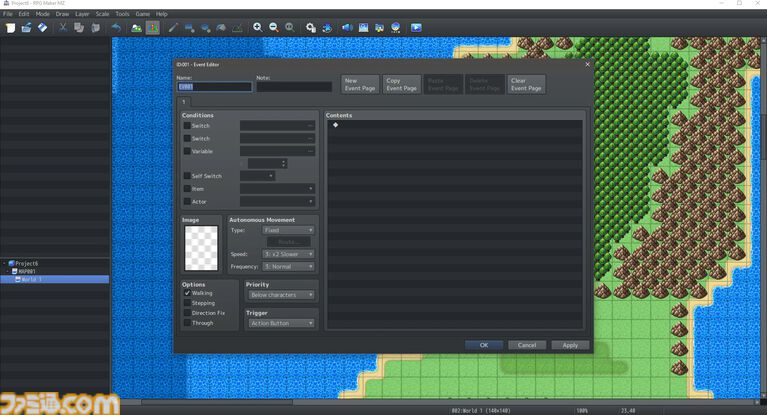This screenshot has width=767, height=415.
Task: Open the Game menu
Action: tap(142, 14)
